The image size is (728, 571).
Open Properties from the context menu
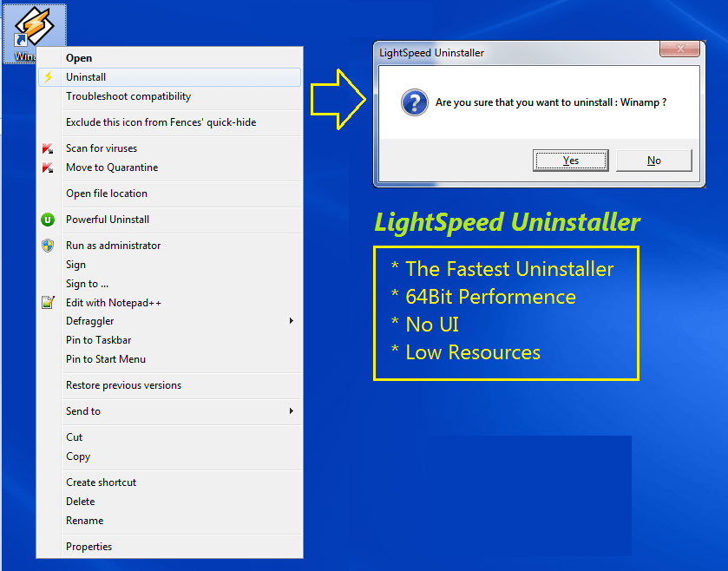(89, 547)
